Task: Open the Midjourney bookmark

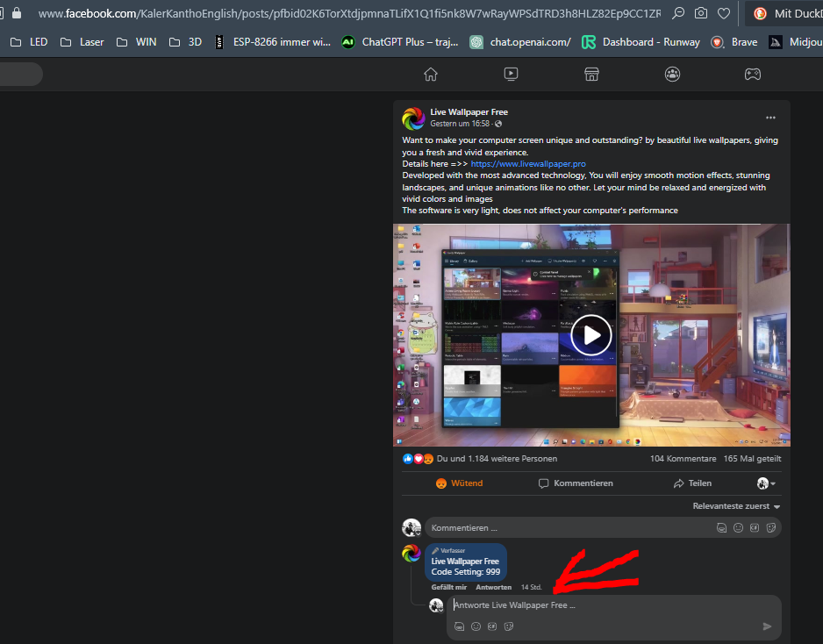Action: coord(795,42)
